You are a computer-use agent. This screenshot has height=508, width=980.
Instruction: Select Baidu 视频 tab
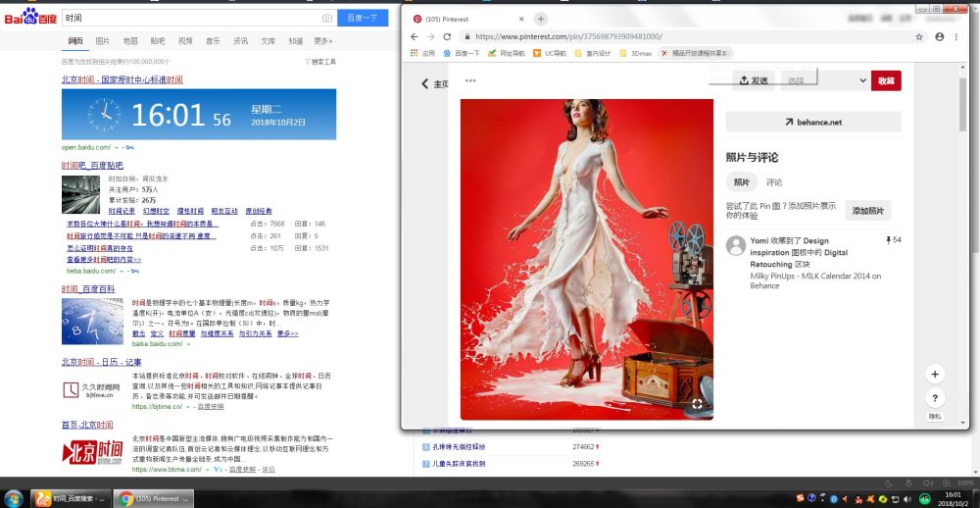[185, 41]
